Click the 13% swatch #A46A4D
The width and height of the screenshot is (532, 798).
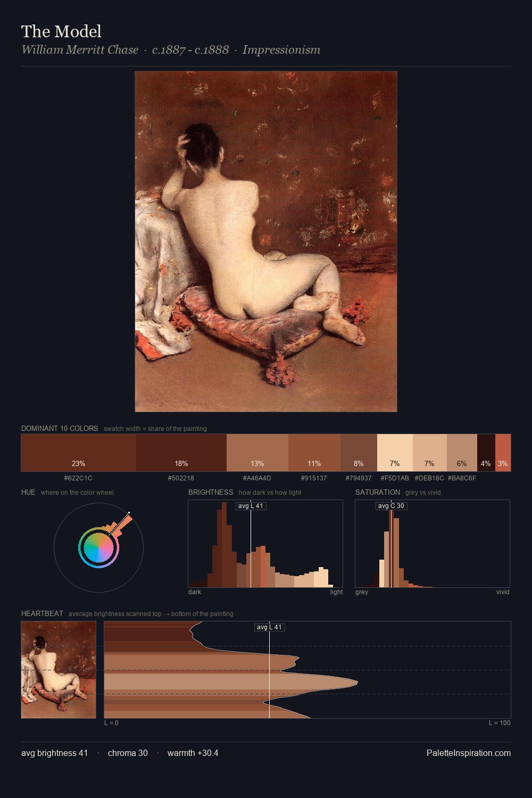pos(257,453)
